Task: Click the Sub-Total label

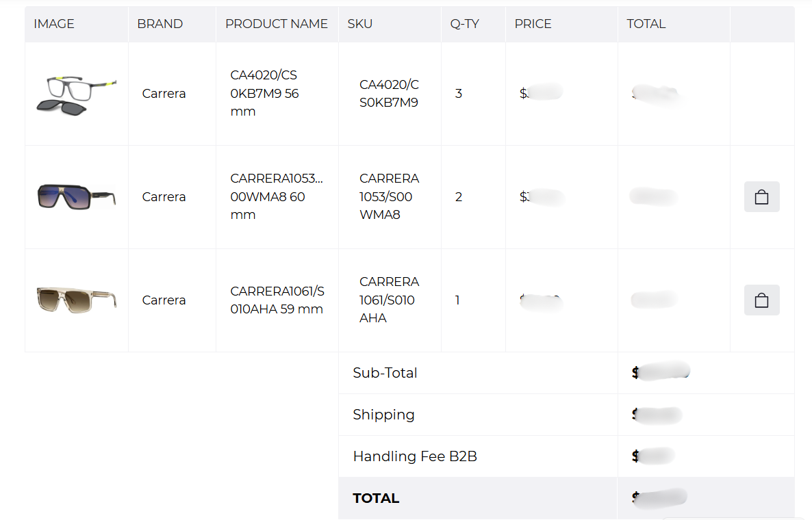Action: [385, 373]
